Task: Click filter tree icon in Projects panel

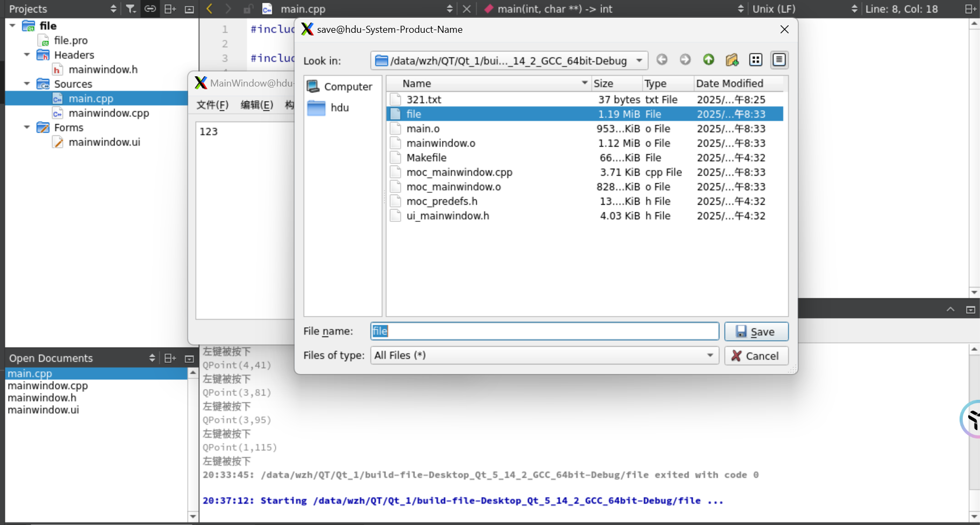Action: (131, 9)
